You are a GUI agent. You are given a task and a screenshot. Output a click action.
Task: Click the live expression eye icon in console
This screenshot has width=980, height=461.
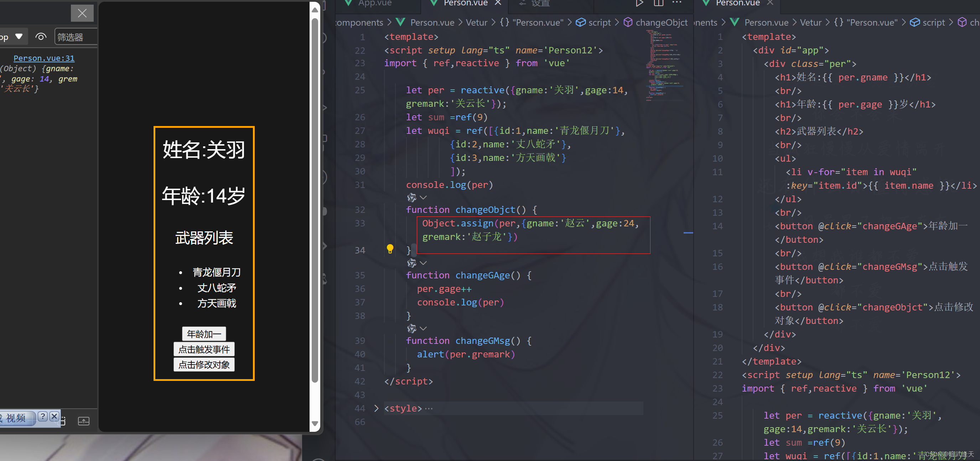[x=41, y=37]
